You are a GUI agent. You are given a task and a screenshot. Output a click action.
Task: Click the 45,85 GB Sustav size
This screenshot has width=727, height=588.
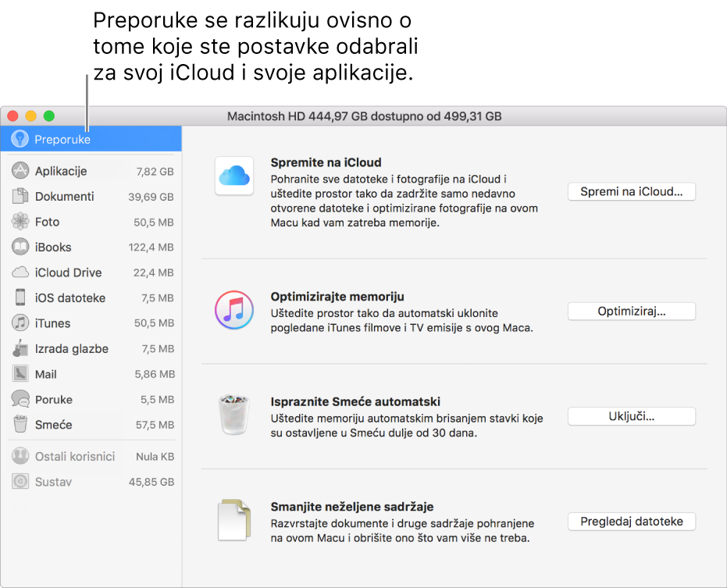[x=151, y=482]
